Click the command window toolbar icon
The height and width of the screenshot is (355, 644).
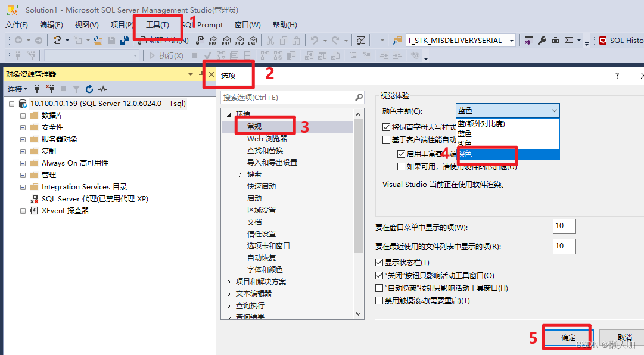[569, 41]
